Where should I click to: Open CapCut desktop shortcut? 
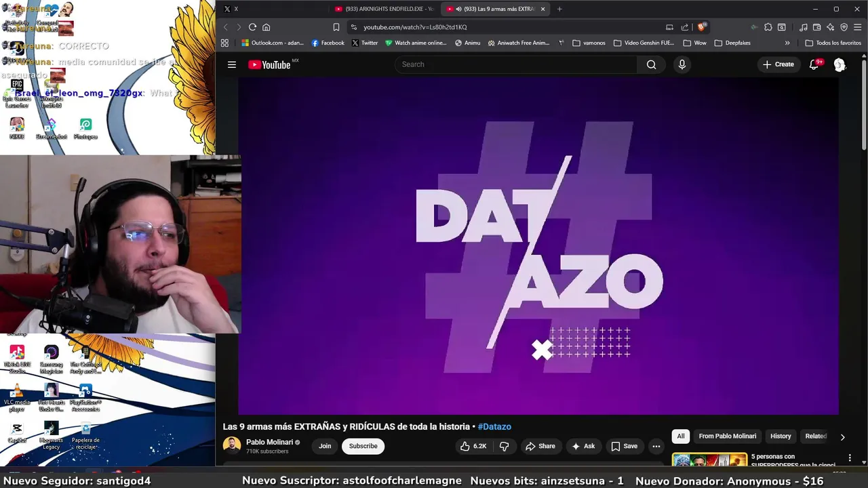(x=17, y=432)
